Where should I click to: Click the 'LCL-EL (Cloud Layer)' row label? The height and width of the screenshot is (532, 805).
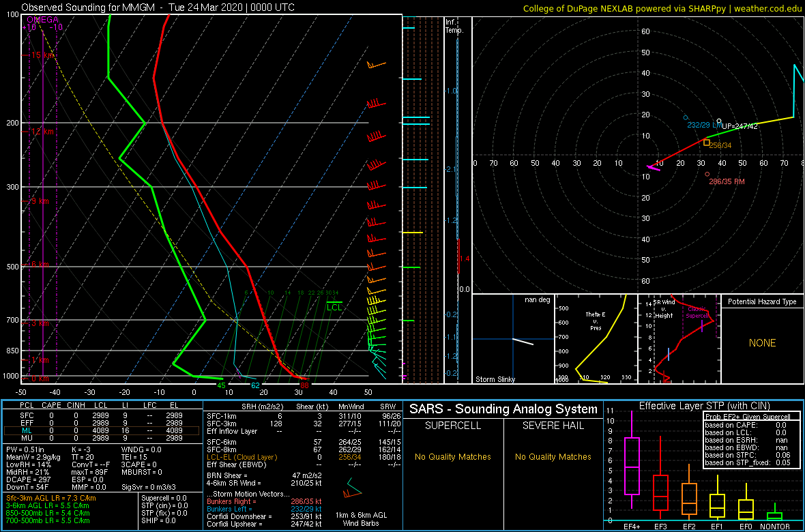241,457
